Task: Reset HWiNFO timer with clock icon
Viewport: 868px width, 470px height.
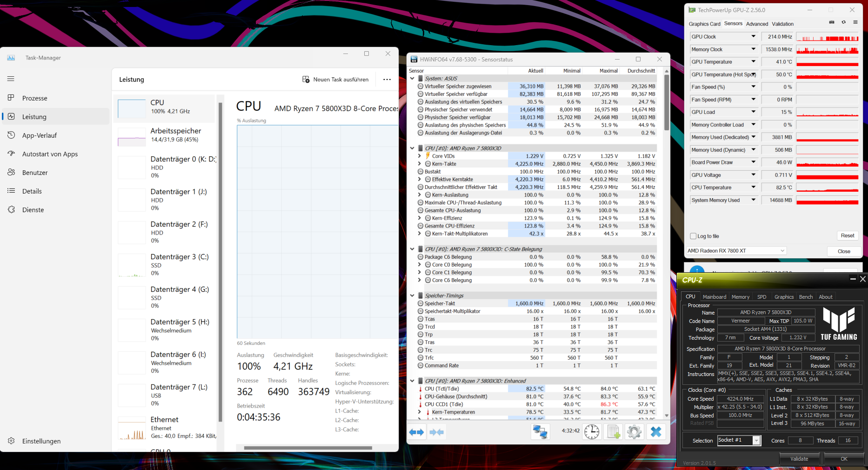Action: [x=592, y=432]
